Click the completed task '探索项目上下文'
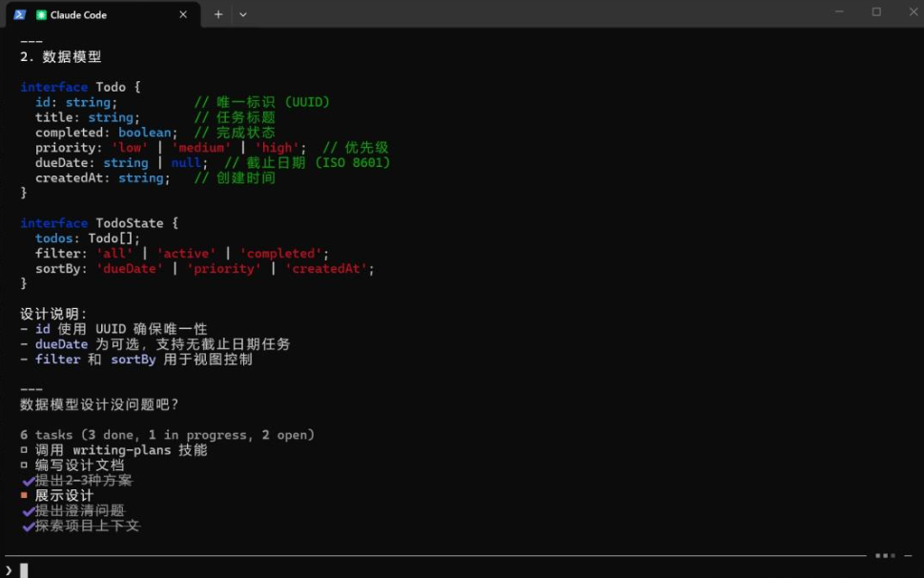This screenshot has width=924, height=578. point(81,526)
